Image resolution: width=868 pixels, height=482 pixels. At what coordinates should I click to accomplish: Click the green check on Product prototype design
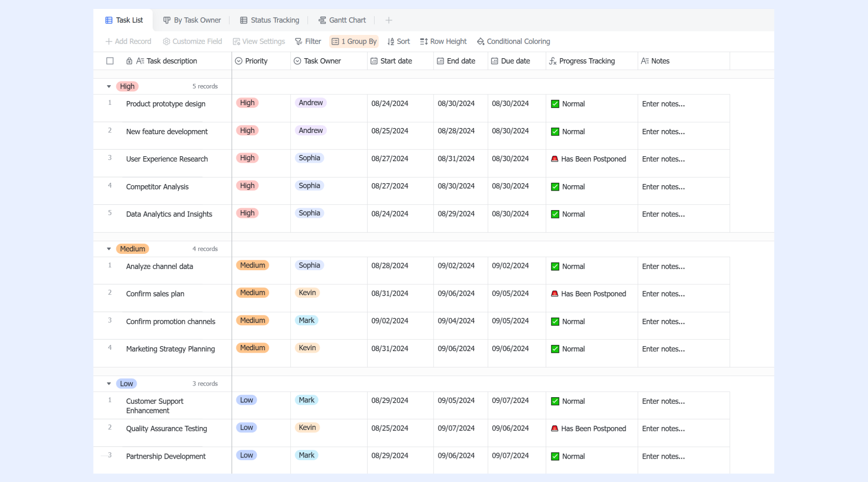pyautogui.click(x=555, y=104)
